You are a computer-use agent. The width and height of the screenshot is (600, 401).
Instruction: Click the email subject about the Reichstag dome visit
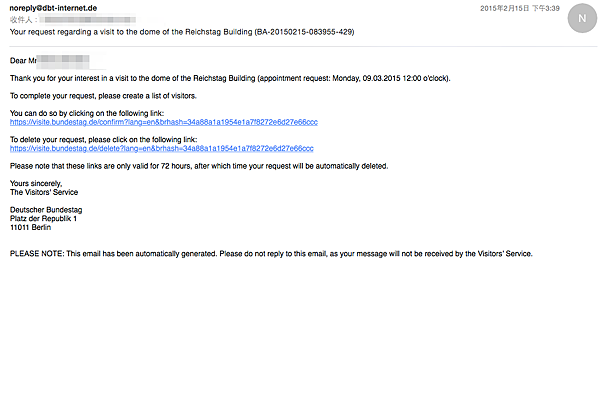(182, 32)
